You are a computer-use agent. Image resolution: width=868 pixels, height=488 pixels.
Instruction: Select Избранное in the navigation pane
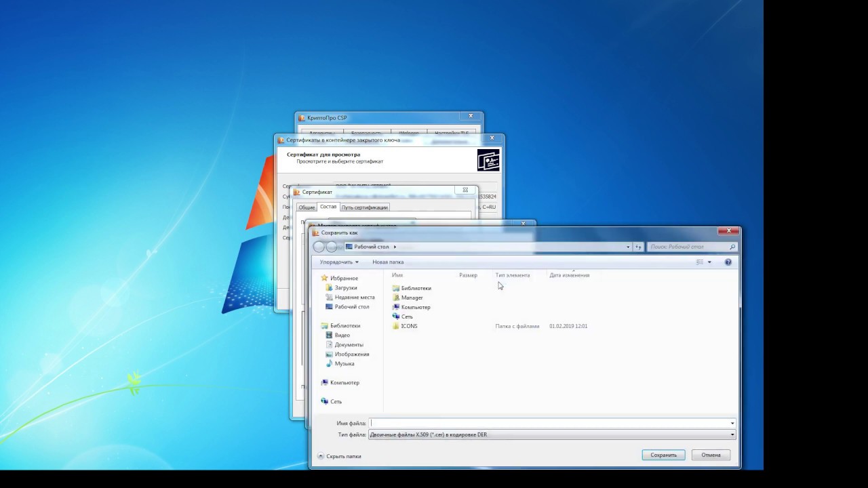pyautogui.click(x=344, y=278)
